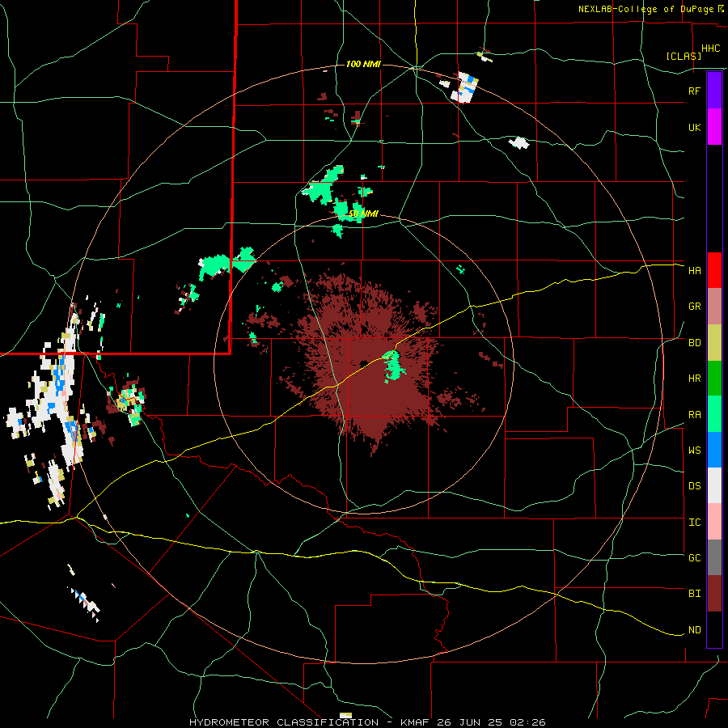
Task: Click the 'KMAF' radar site identifier
Action: (417, 722)
